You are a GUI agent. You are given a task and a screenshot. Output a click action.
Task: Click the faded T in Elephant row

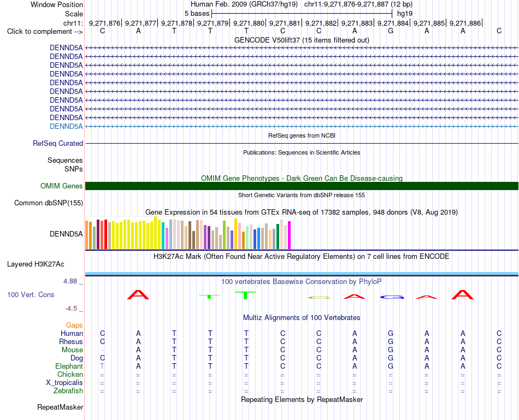click(102, 366)
